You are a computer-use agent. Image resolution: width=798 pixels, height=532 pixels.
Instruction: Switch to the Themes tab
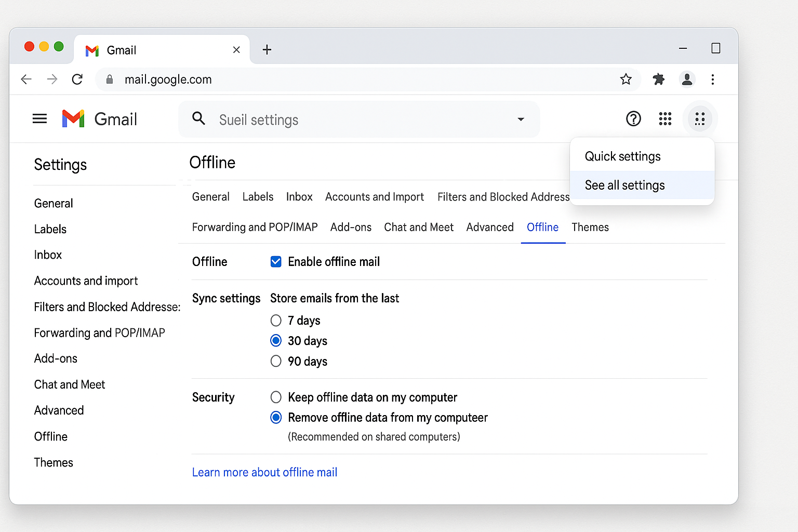[590, 227]
